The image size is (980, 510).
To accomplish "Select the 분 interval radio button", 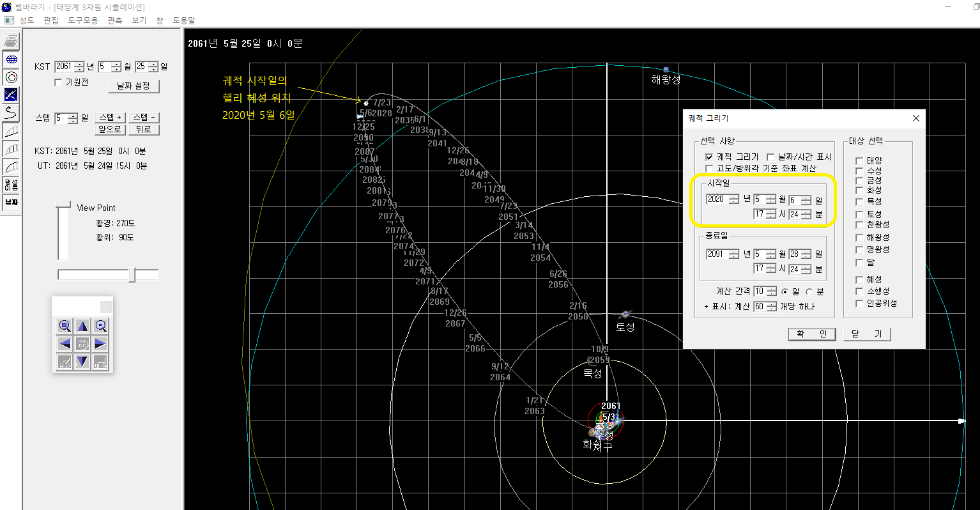I will [809, 291].
